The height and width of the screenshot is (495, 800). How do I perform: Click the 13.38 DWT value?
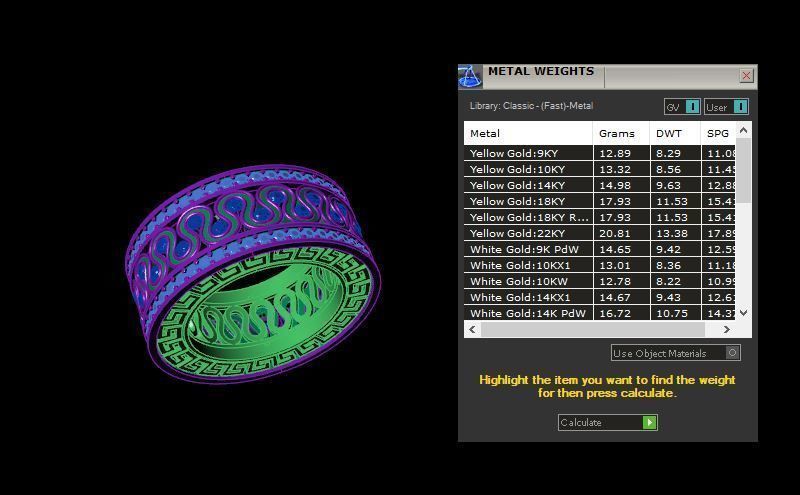click(672, 233)
